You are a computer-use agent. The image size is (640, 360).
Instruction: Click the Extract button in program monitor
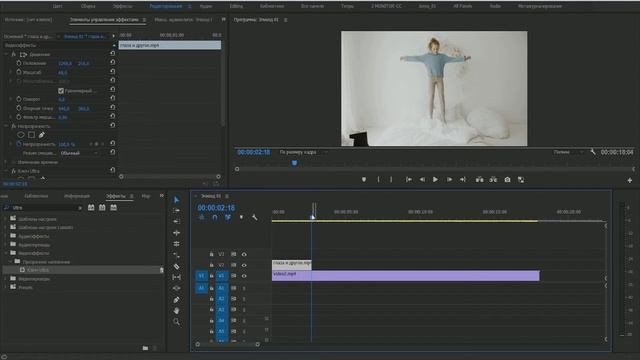[x=493, y=180]
